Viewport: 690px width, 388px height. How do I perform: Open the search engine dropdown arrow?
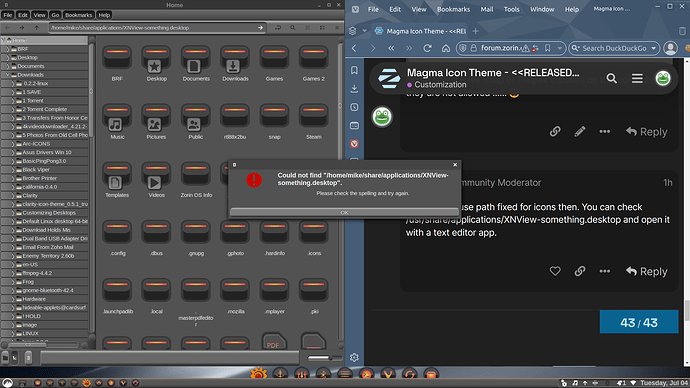click(x=653, y=48)
